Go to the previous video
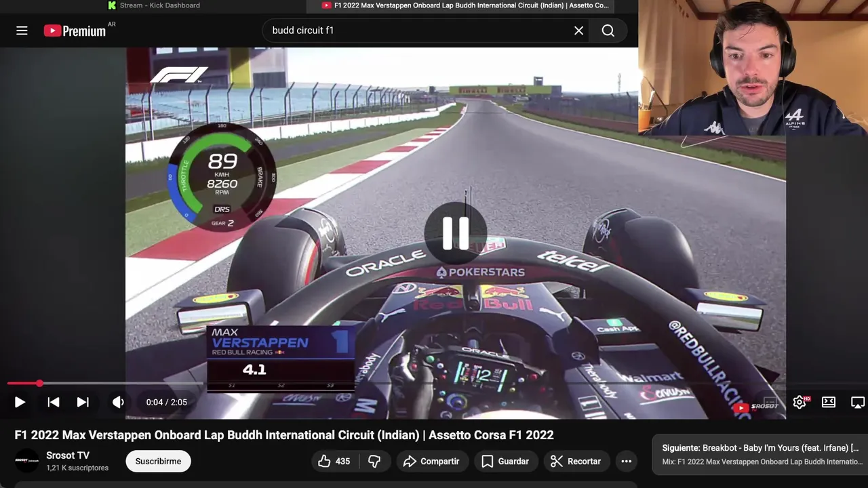Screen dimensions: 868x488 pos(53,402)
